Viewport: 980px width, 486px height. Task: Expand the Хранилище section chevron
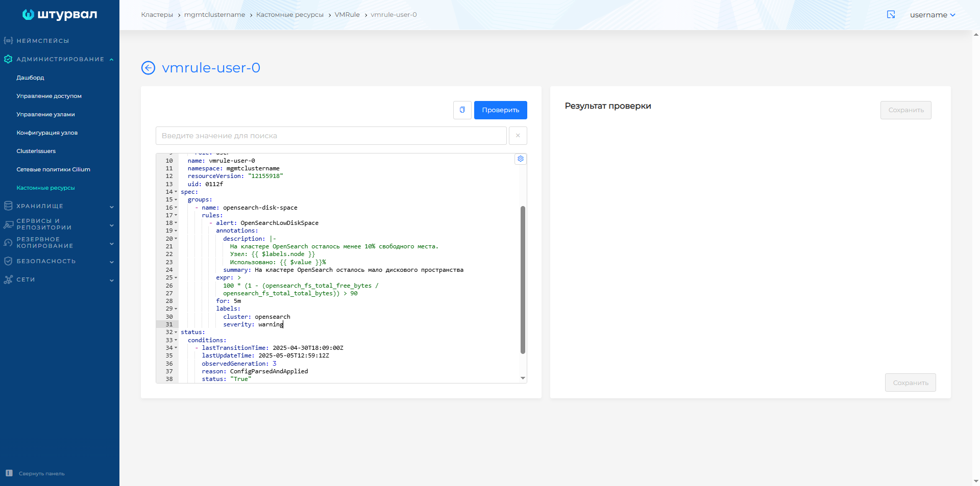click(x=111, y=207)
